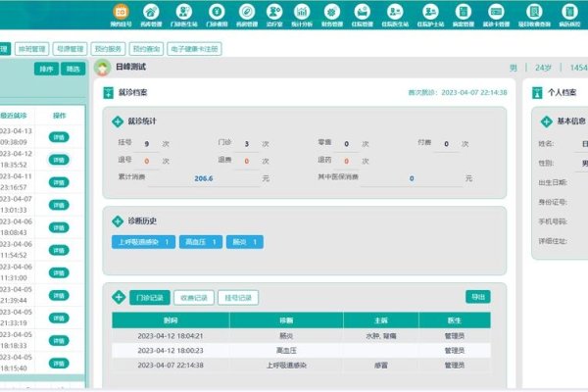Click the diamond icon beside 就诊统计
This screenshot has width=588, height=392.
coord(118,122)
